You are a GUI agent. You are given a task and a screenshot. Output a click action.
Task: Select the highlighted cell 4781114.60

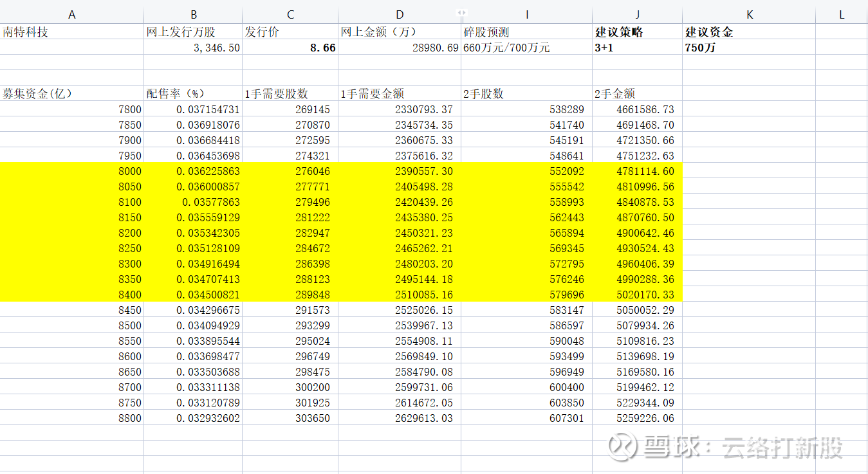click(x=638, y=171)
